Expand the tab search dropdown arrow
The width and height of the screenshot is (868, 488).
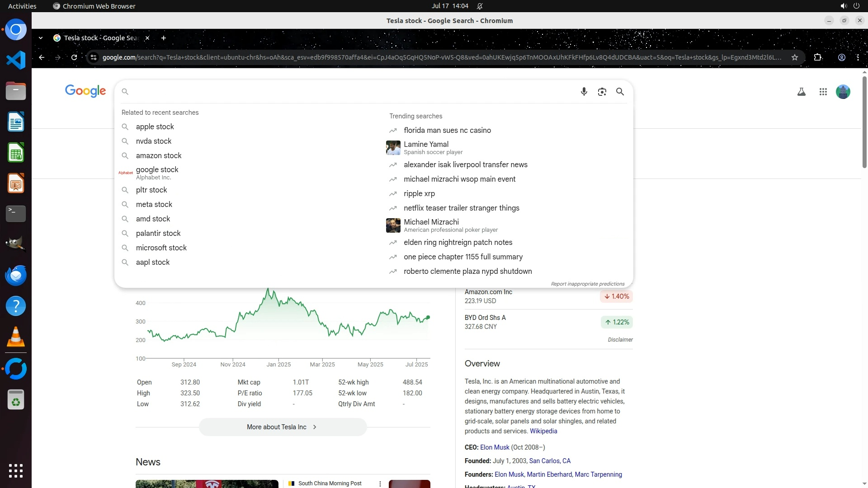(41, 38)
